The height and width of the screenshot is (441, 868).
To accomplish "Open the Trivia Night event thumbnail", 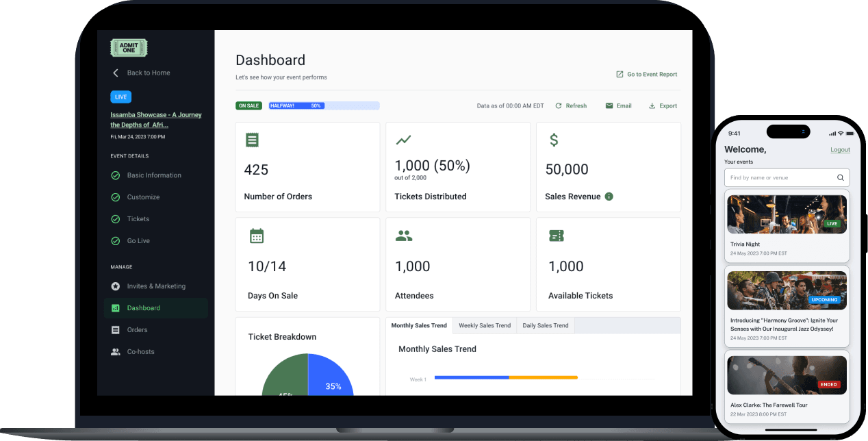I will click(787, 214).
